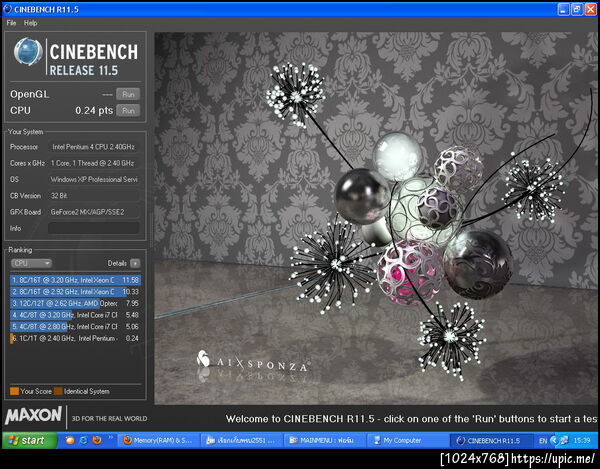The height and width of the screenshot is (469, 600).
Task: Select ranking row 5 Core i7 5.06
Action: tap(75, 326)
